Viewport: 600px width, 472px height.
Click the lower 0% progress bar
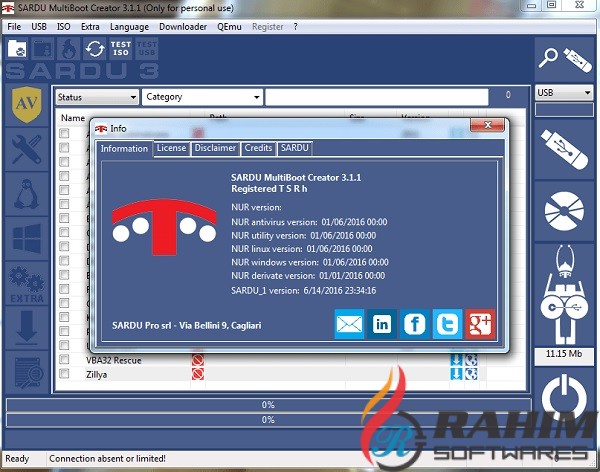(x=268, y=420)
